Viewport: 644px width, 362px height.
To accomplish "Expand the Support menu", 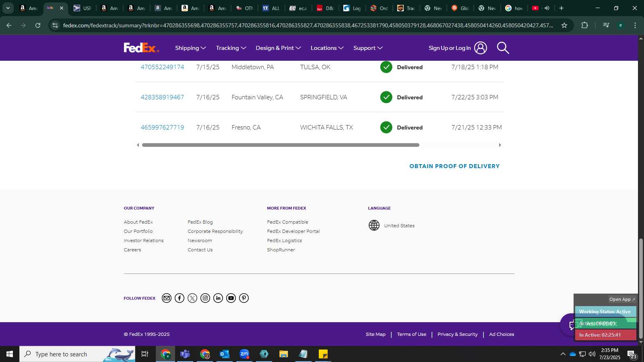I will [368, 48].
